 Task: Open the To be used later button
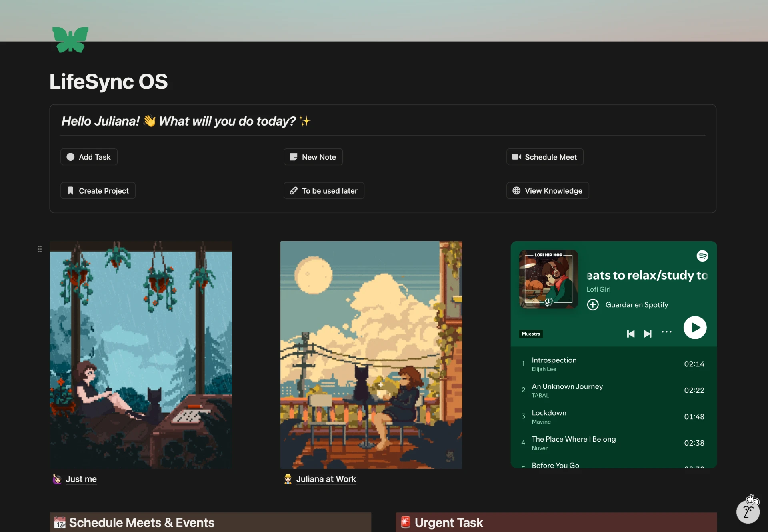coord(324,191)
